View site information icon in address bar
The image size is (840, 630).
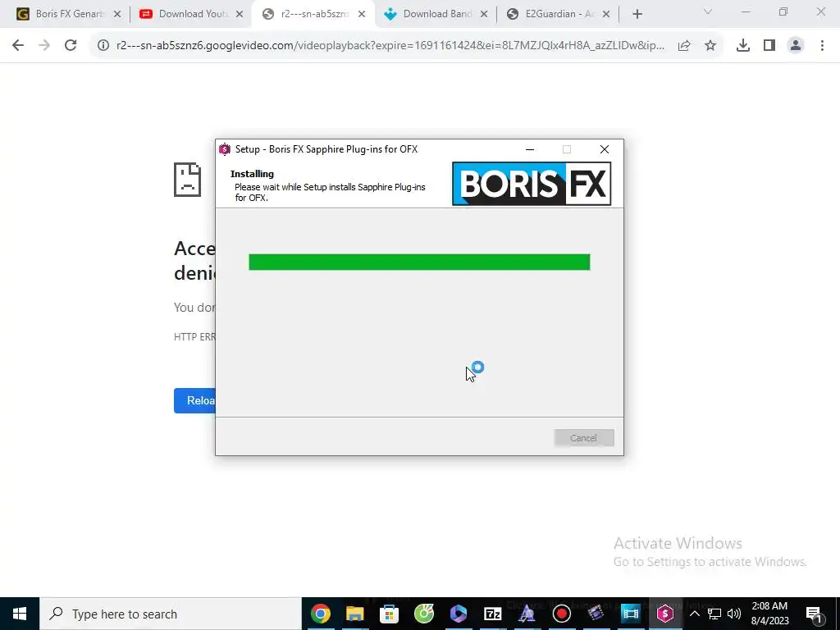click(103, 46)
